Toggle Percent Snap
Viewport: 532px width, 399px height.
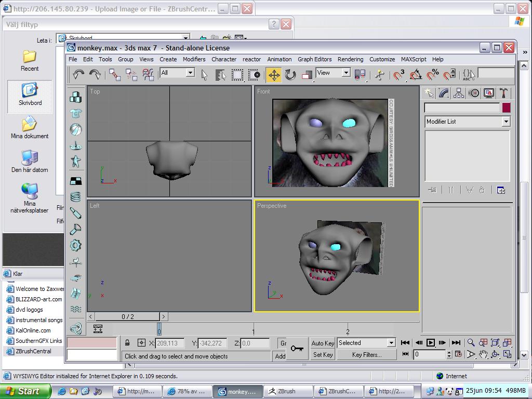433,75
